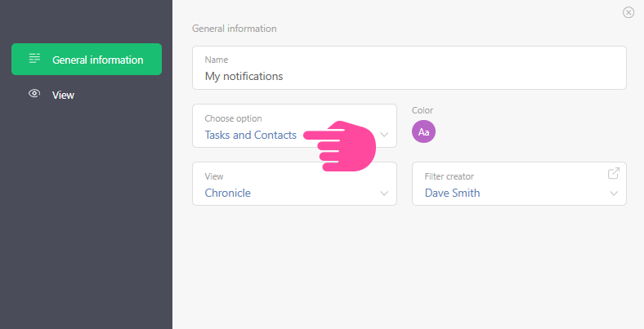Click the 'Name' field label
This screenshot has height=329, width=644.
(217, 60)
